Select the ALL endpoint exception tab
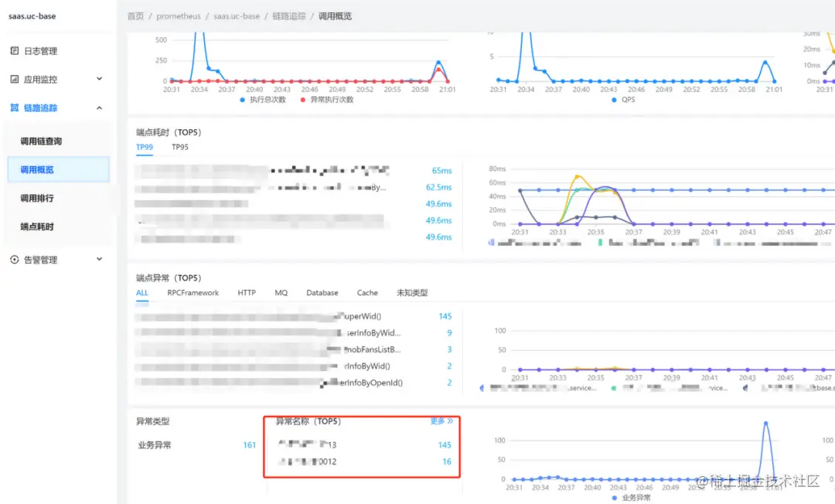 pos(142,293)
